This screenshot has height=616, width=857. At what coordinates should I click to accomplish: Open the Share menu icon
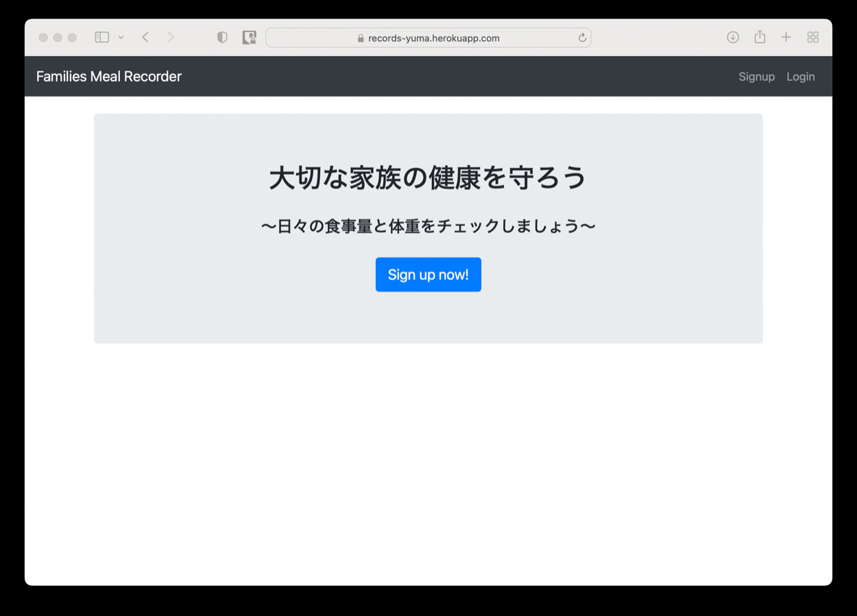click(x=760, y=38)
